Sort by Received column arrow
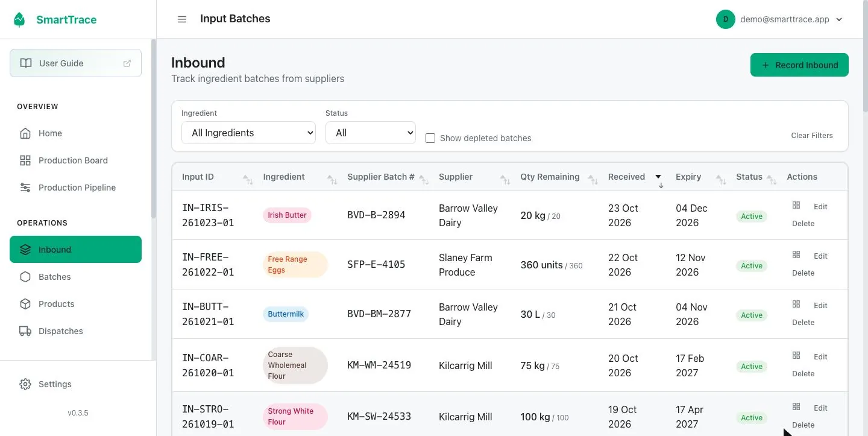Screen dimensions: 868x436 [659, 180]
